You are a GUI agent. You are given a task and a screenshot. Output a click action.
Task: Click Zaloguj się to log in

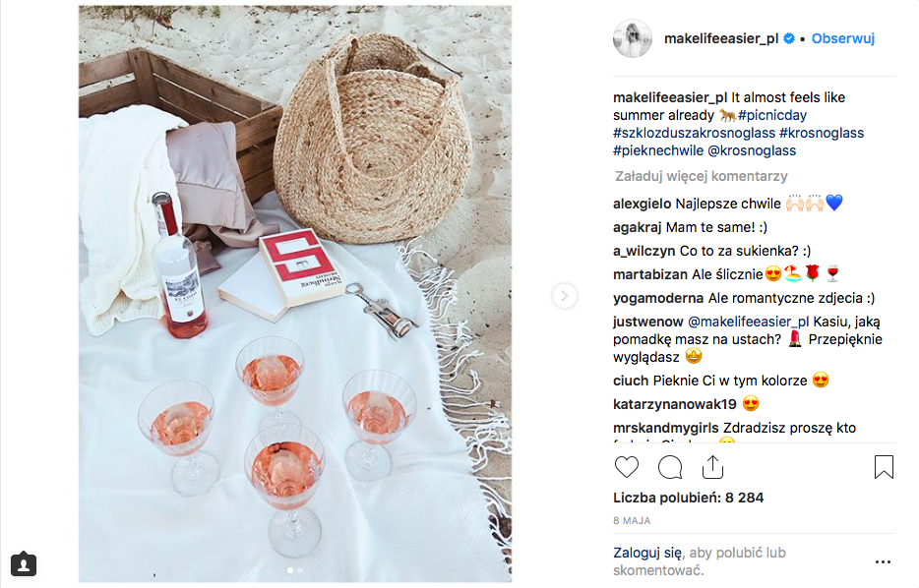[x=647, y=553]
